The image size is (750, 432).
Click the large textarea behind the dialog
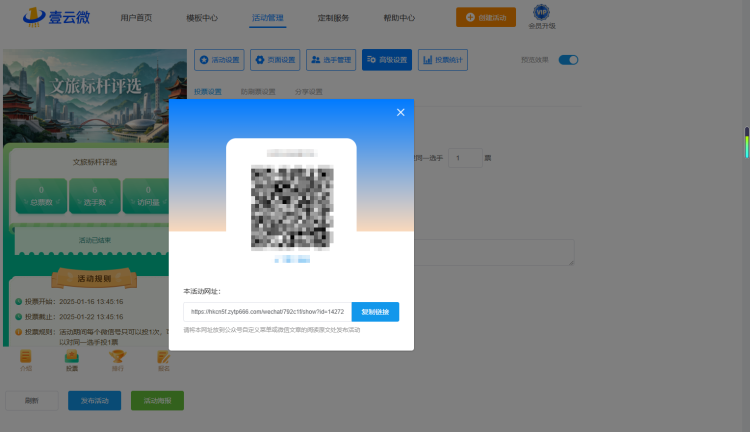(494, 252)
